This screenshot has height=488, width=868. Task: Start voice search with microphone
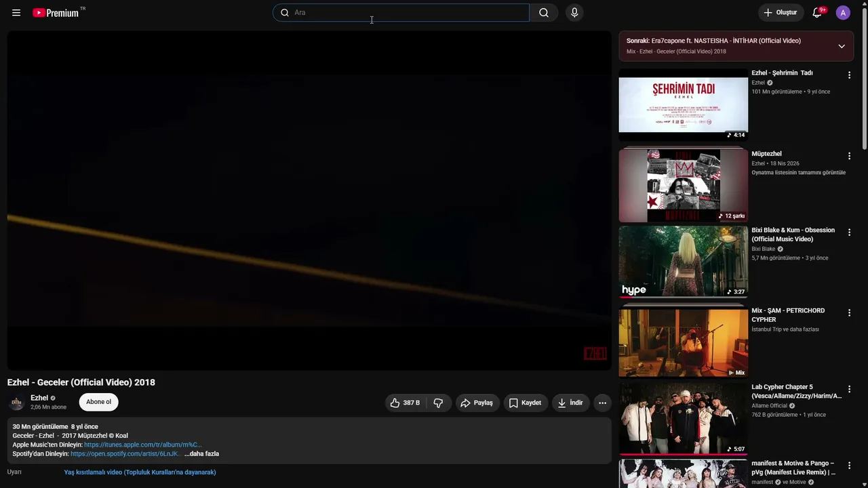[x=574, y=13]
